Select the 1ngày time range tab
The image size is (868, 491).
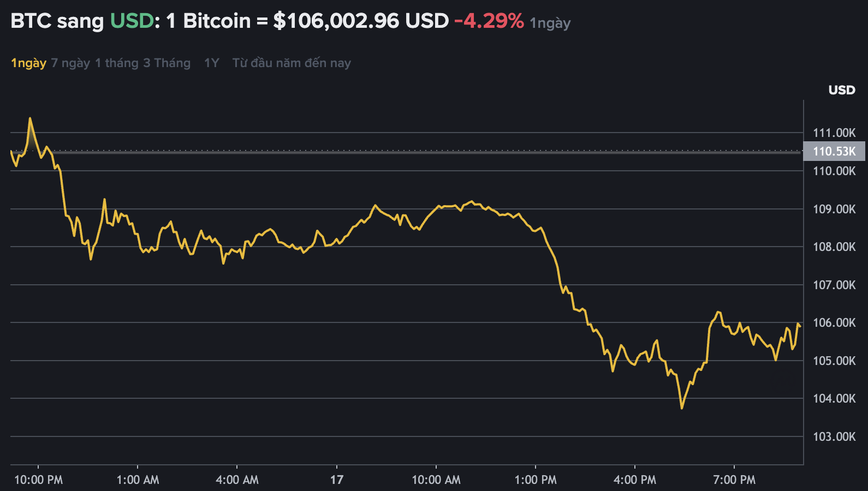point(28,63)
